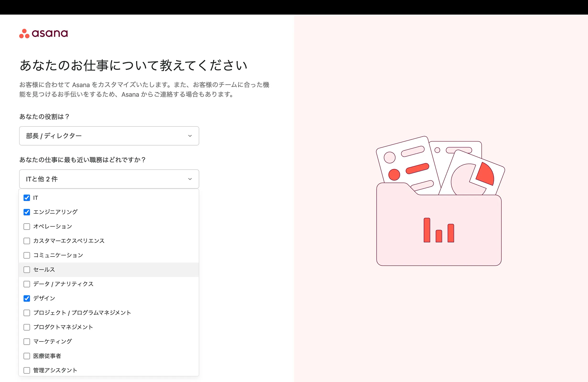Click the あなたの役割は？ label
The height and width of the screenshot is (382, 588).
point(44,117)
